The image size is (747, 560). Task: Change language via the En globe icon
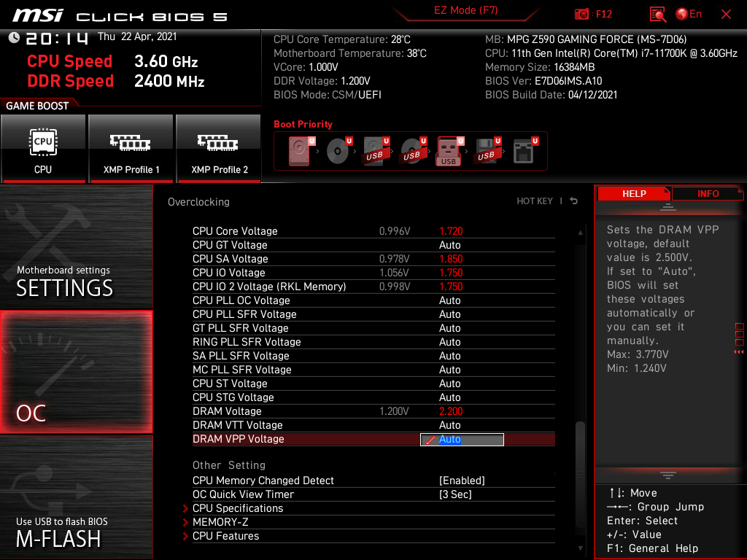[689, 14]
